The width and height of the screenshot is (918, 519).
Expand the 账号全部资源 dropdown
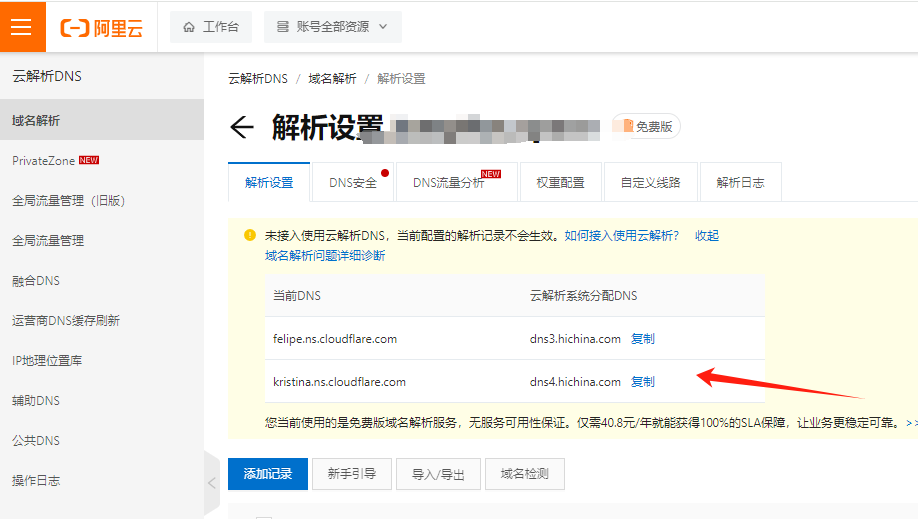pos(332,27)
